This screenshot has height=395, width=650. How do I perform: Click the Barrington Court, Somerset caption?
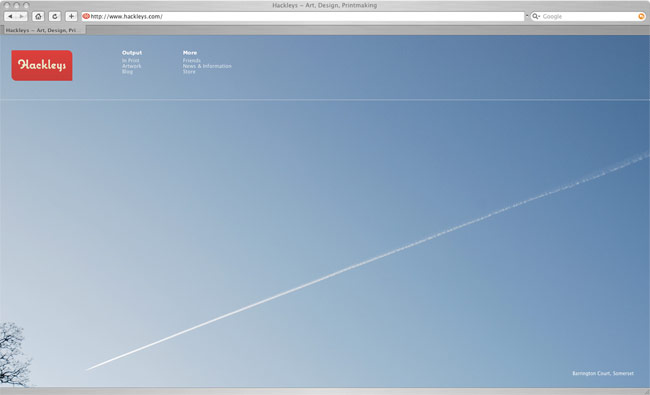click(603, 373)
